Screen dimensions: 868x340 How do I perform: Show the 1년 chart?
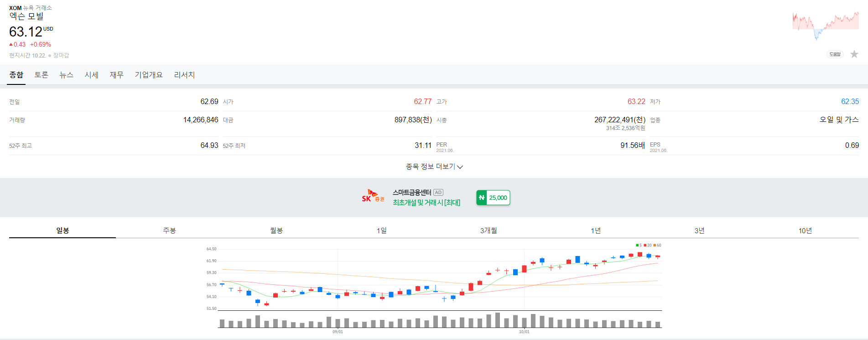tap(596, 230)
